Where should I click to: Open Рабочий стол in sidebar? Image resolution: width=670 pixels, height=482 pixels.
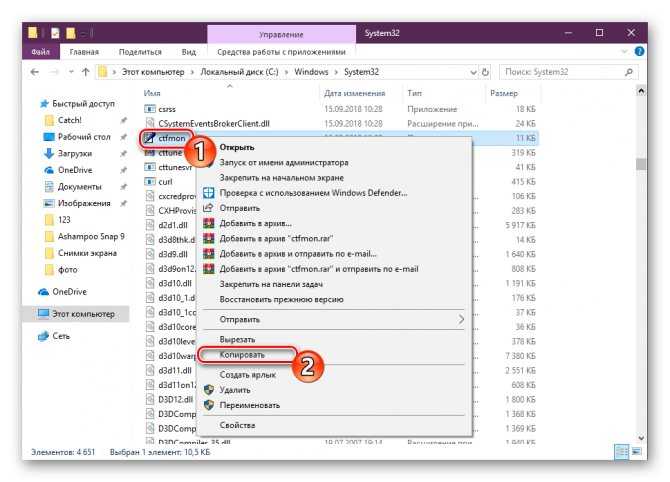84,137
